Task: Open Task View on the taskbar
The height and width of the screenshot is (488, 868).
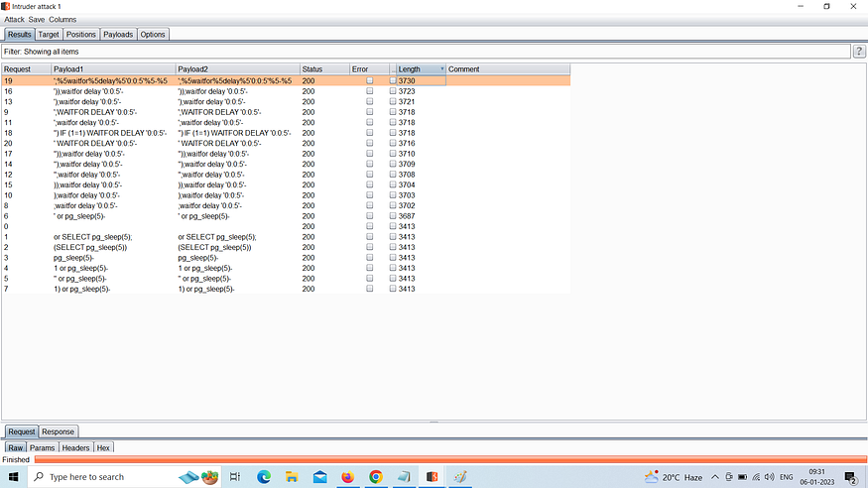Action: pos(235,477)
